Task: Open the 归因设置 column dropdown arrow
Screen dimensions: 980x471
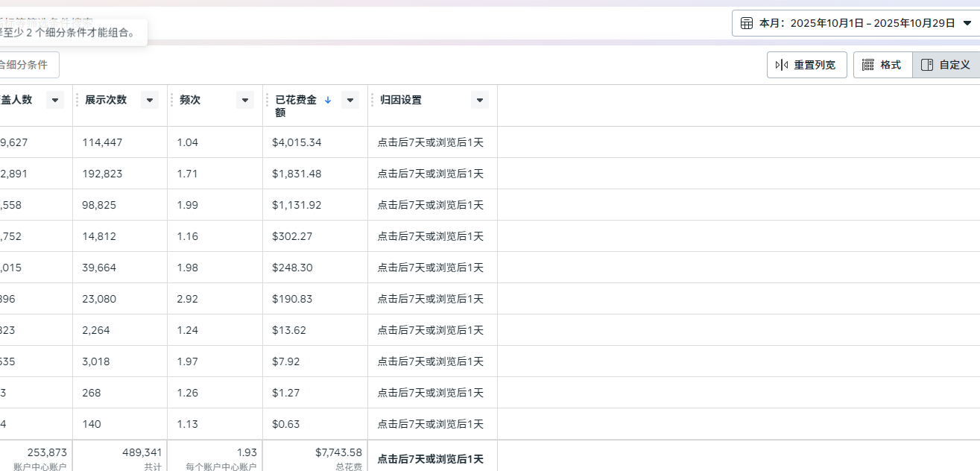Action: pos(480,100)
